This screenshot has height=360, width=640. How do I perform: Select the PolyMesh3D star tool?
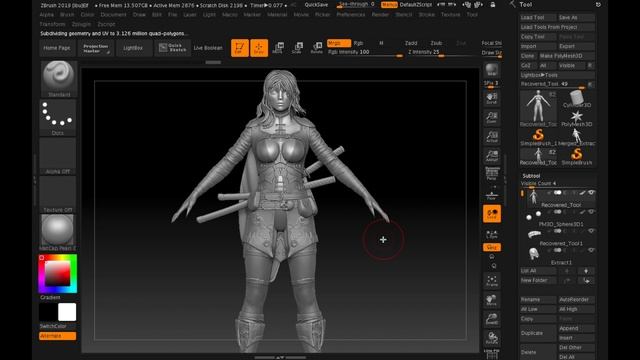(576, 118)
